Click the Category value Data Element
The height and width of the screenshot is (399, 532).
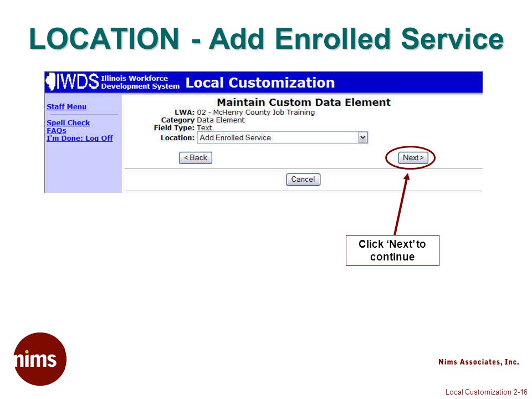click(x=221, y=120)
